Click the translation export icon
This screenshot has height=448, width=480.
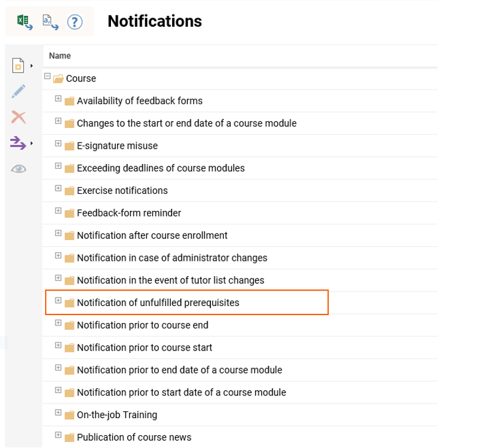(x=49, y=22)
